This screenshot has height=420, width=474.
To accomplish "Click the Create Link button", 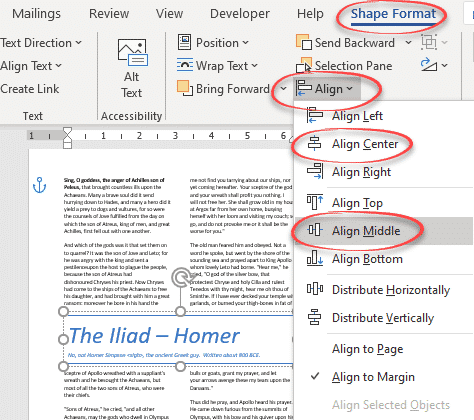I will pos(30,89).
